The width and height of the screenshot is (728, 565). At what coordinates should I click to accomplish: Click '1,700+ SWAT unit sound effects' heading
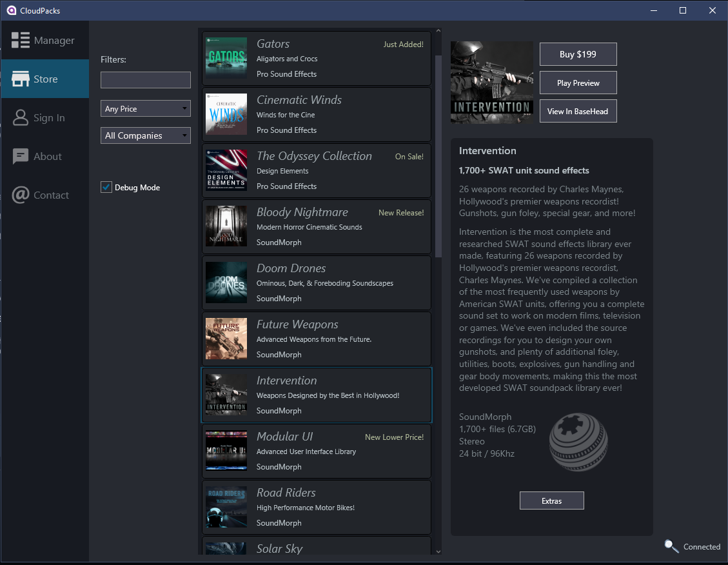coord(524,170)
